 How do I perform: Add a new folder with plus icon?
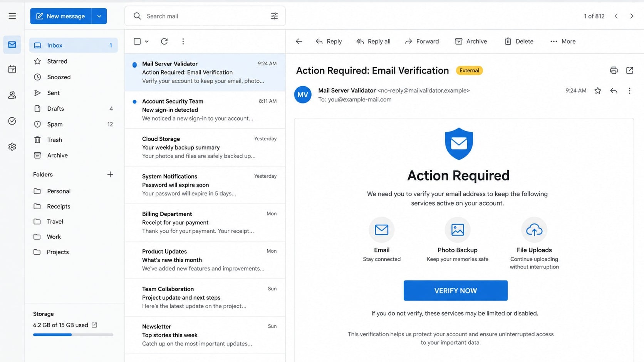coord(110,174)
